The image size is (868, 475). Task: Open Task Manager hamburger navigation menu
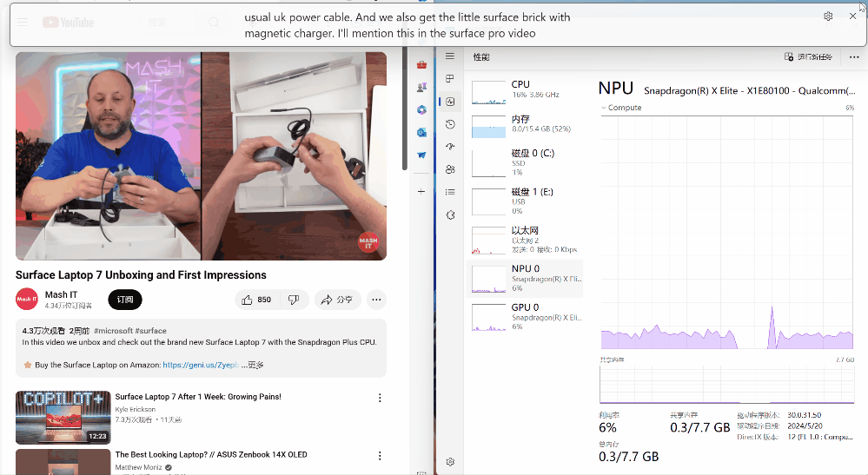click(450, 56)
